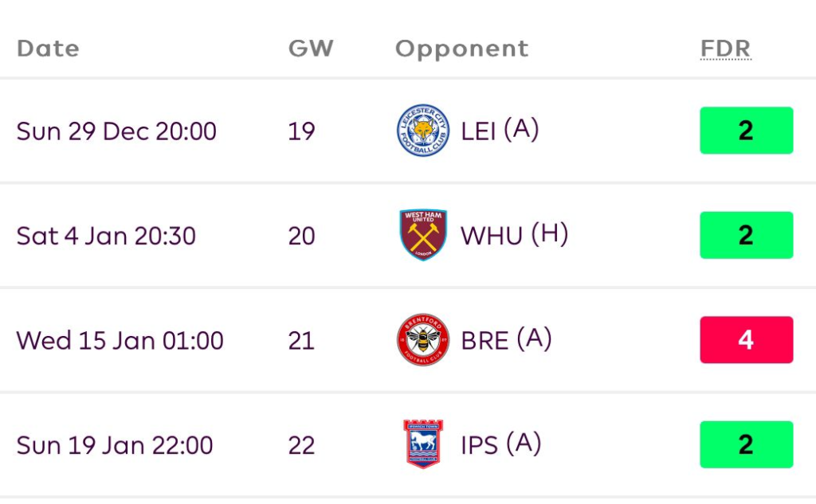Click the Sun 29 Dec 20:00 date
The height and width of the screenshot is (504, 816).
pos(116,131)
